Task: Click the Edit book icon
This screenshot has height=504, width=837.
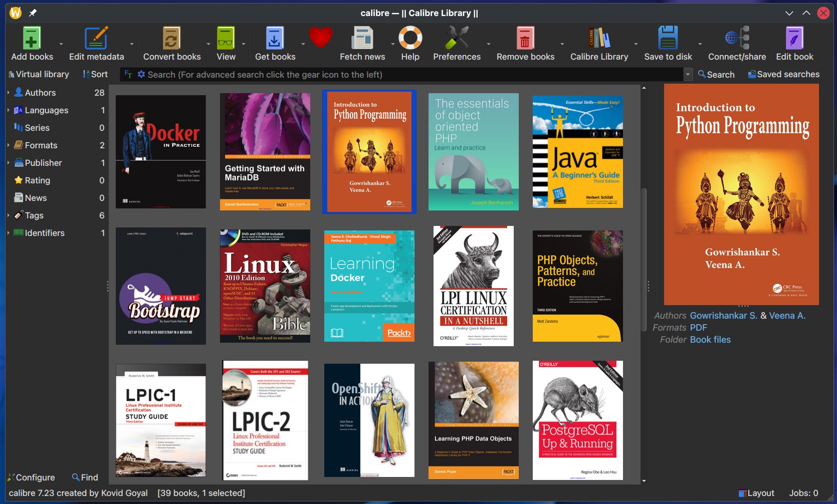Action: click(794, 38)
